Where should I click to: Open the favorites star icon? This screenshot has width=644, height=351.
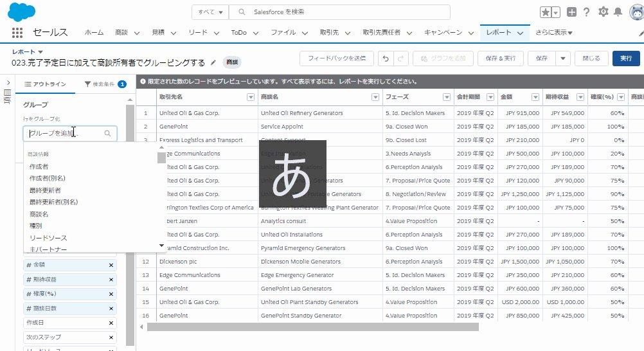pos(546,12)
